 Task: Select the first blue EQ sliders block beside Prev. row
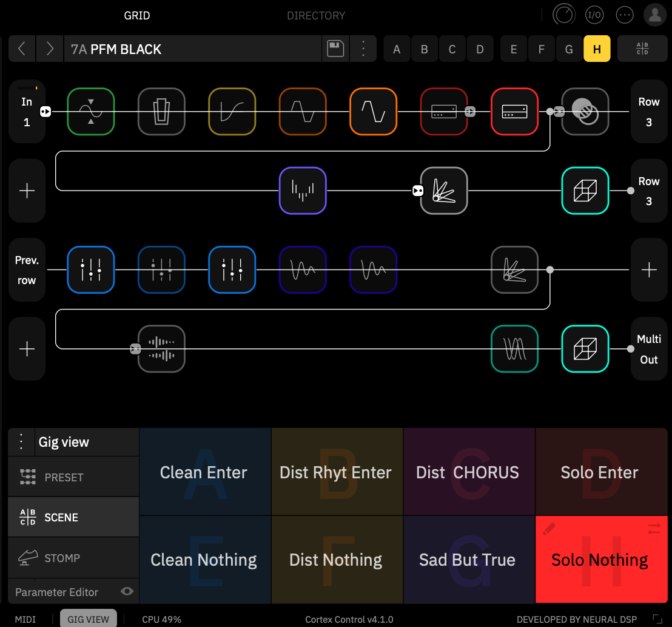click(91, 269)
